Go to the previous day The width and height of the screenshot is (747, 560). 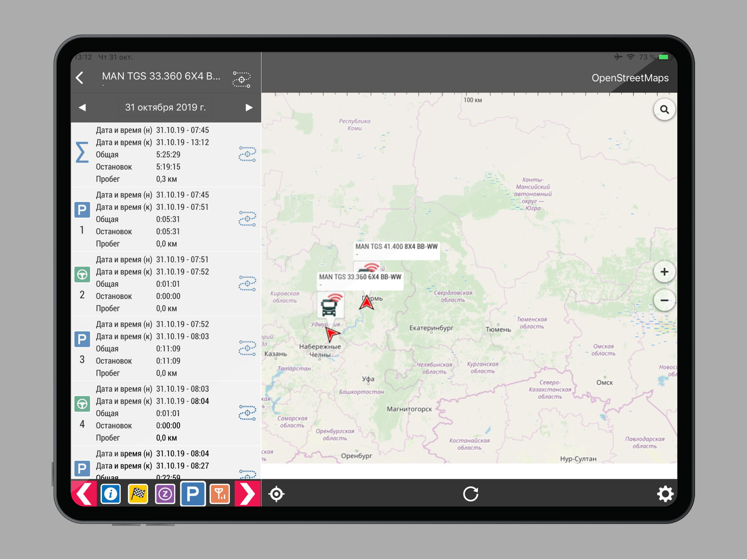[82, 107]
